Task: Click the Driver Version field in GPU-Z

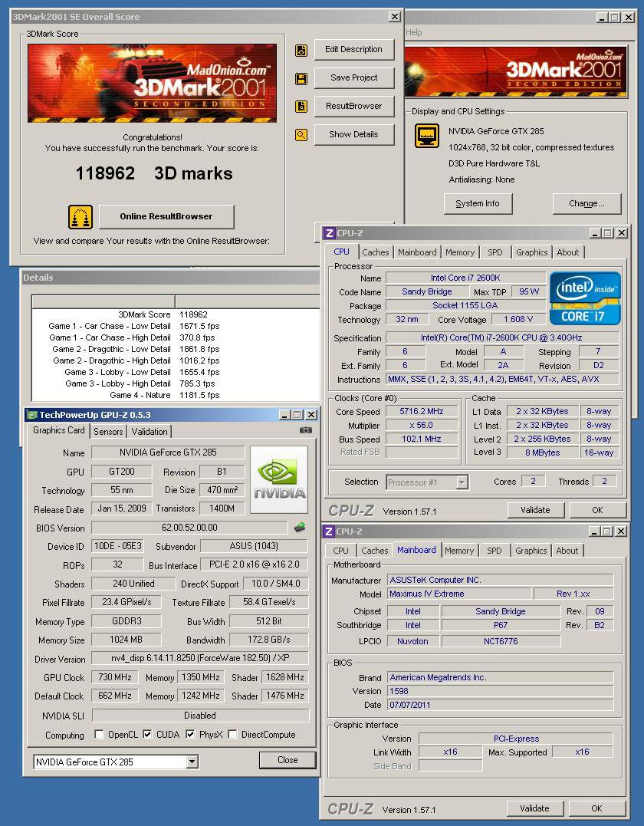Action: [x=200, y=658]
